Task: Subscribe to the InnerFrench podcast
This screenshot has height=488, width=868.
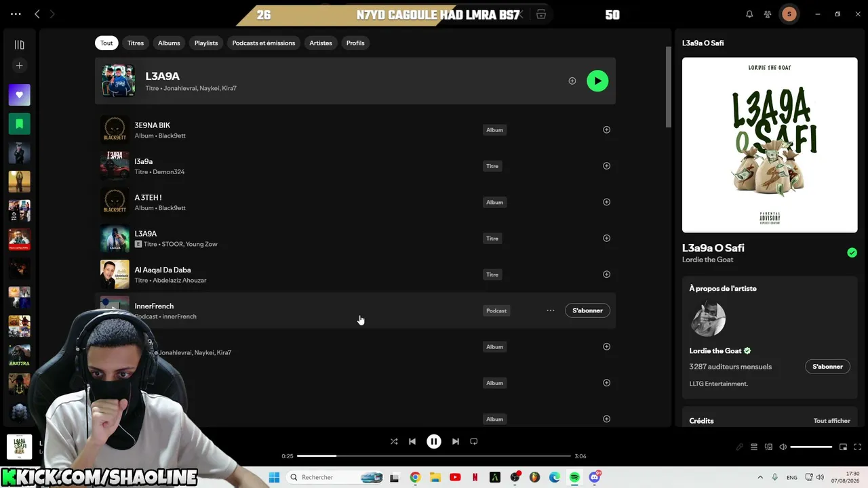Action: coord(587,310)
